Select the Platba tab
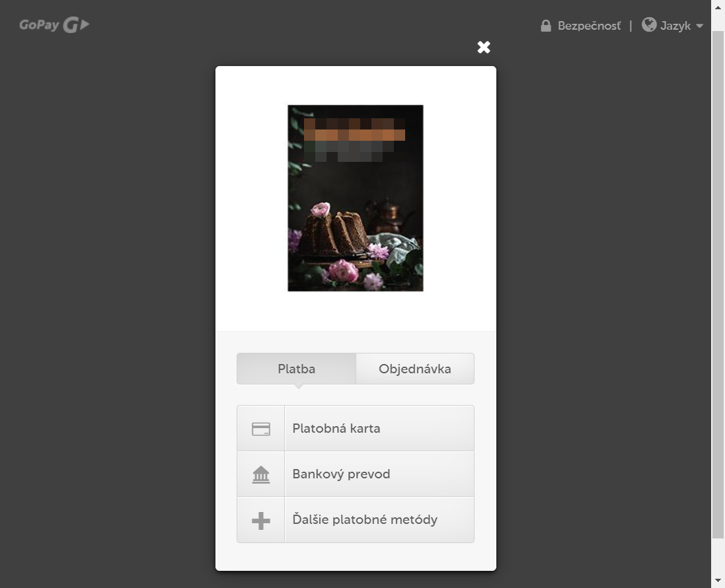The height and width of the screenshot is (588, 725). (x=296, y=369)
